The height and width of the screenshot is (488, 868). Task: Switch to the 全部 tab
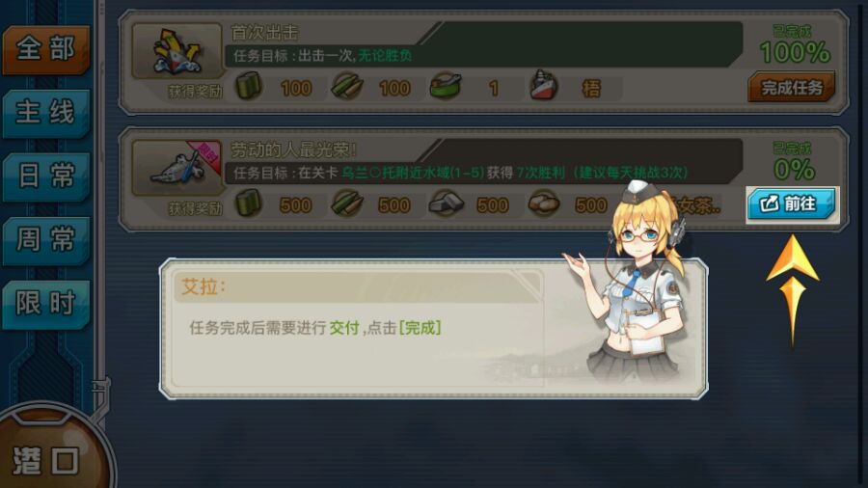tap(45, 50)
